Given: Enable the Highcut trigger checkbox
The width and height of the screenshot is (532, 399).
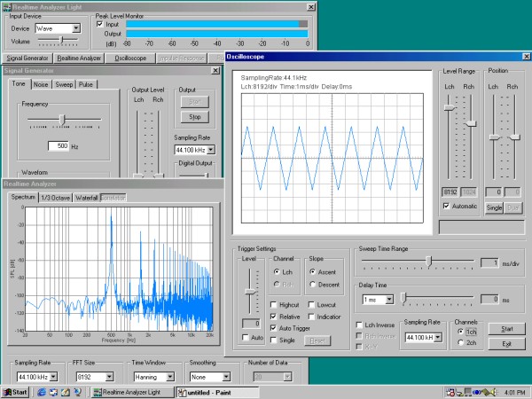Looking at the screenshot, I should pos(273,305).
